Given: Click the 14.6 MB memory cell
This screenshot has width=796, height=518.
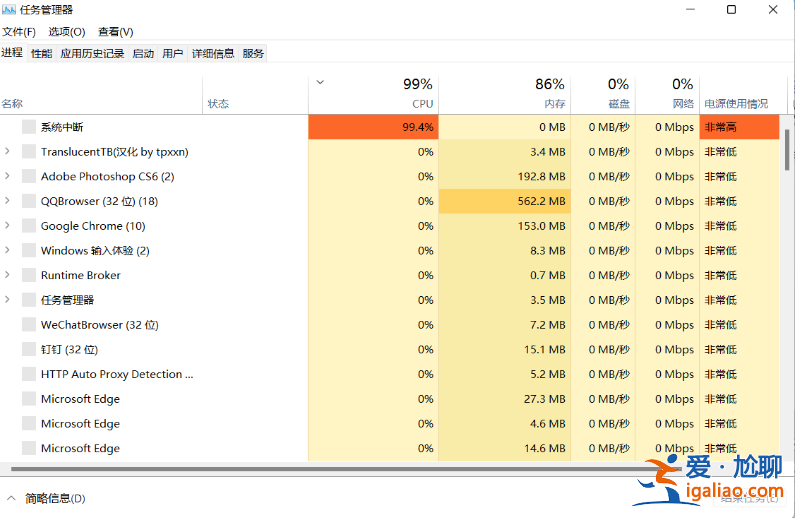Looking at the screenshot, I should [505, 448].
